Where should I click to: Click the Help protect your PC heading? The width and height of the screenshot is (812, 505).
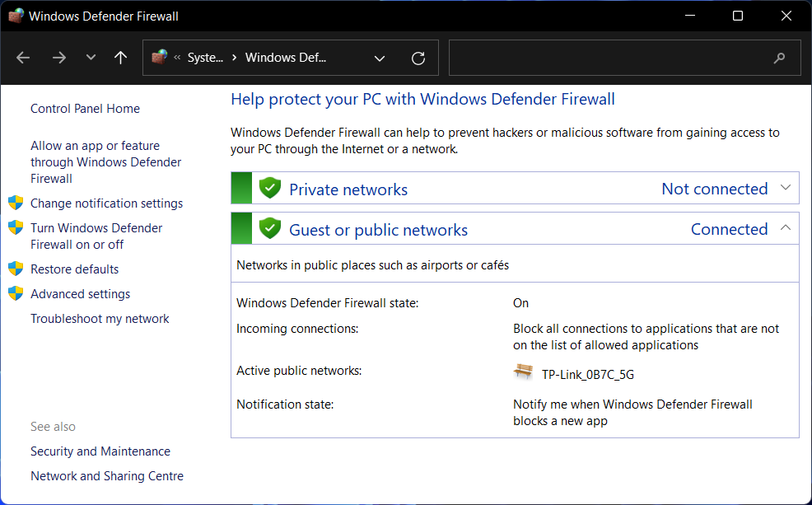[422, 99]
